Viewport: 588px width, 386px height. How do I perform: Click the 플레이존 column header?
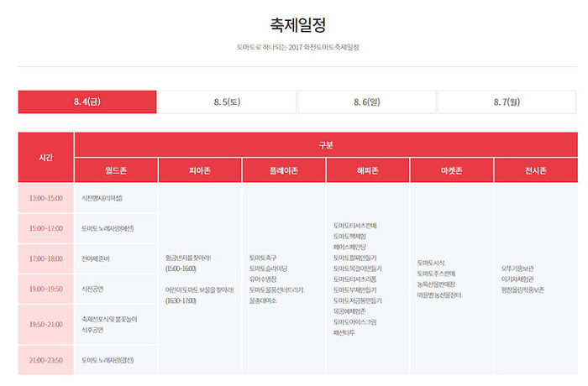pos(284,170)
